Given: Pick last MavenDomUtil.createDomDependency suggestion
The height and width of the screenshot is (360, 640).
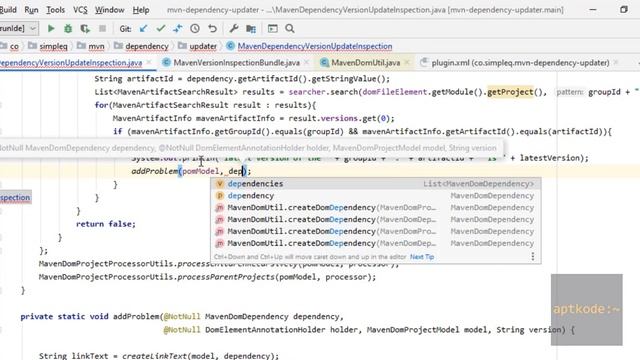Looking at the screenshot, I should (376, 243).
